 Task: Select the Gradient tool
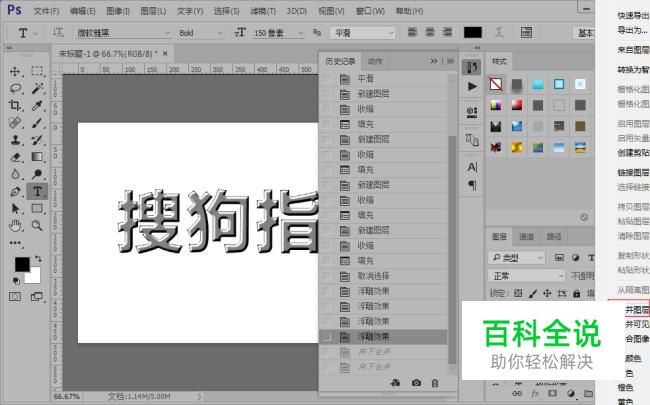37,157
